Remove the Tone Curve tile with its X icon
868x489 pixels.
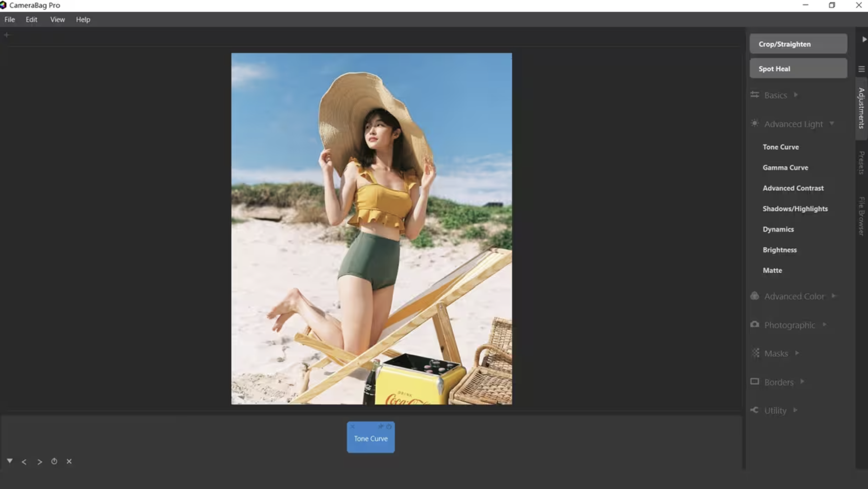pyautogui.click(x=353, y=427)
